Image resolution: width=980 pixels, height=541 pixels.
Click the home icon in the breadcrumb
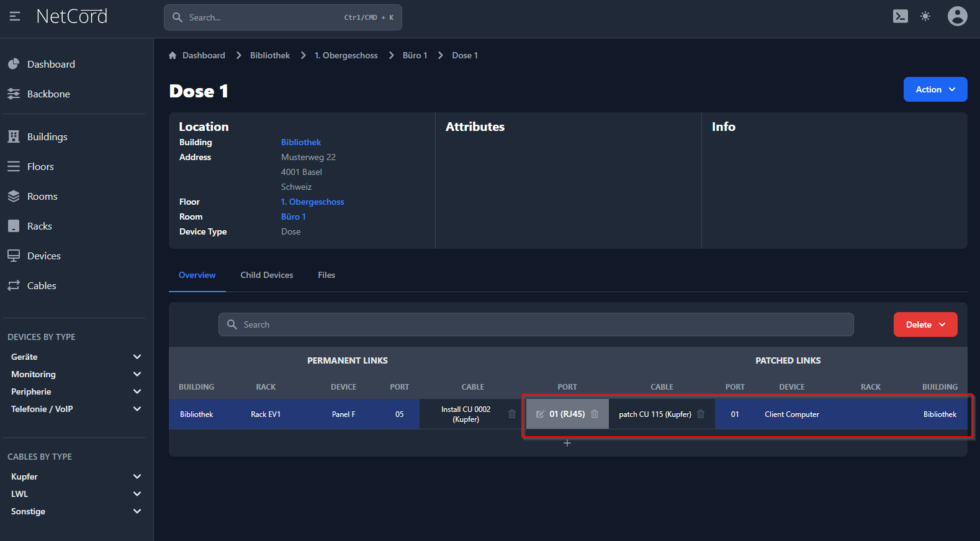pos(173,56)
